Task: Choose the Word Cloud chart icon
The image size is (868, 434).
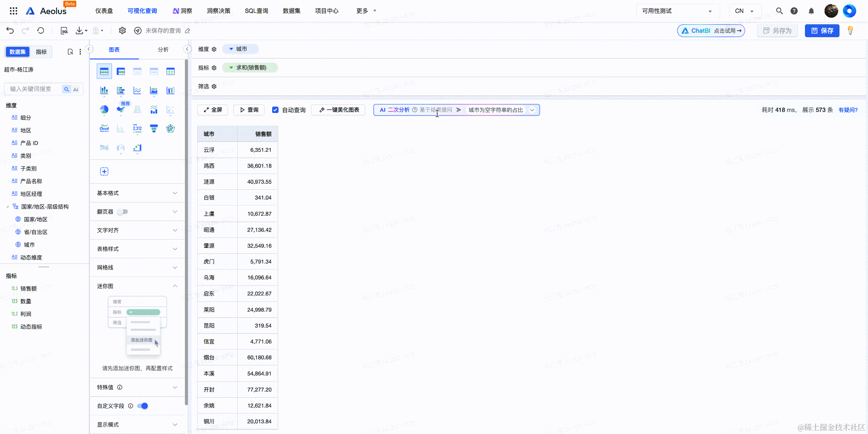Action: (x=104, y=128)
